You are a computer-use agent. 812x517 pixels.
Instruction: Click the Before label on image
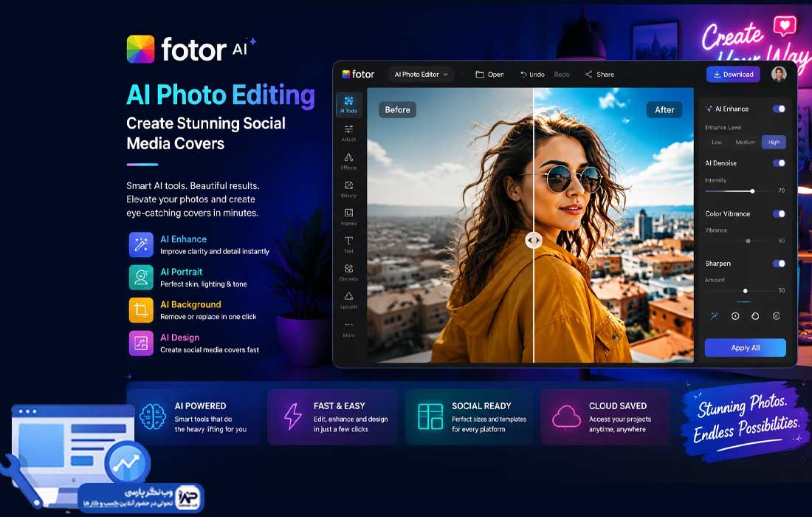tap(397, 110)
